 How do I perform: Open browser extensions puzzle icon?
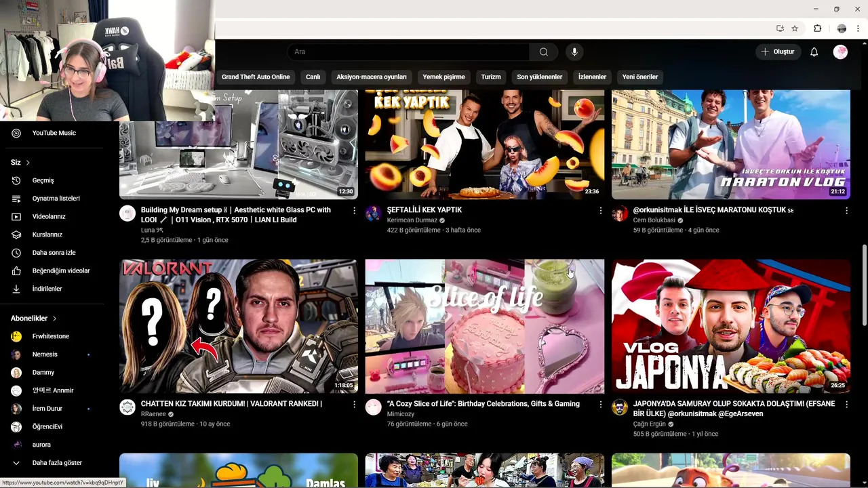click(817, 28)
